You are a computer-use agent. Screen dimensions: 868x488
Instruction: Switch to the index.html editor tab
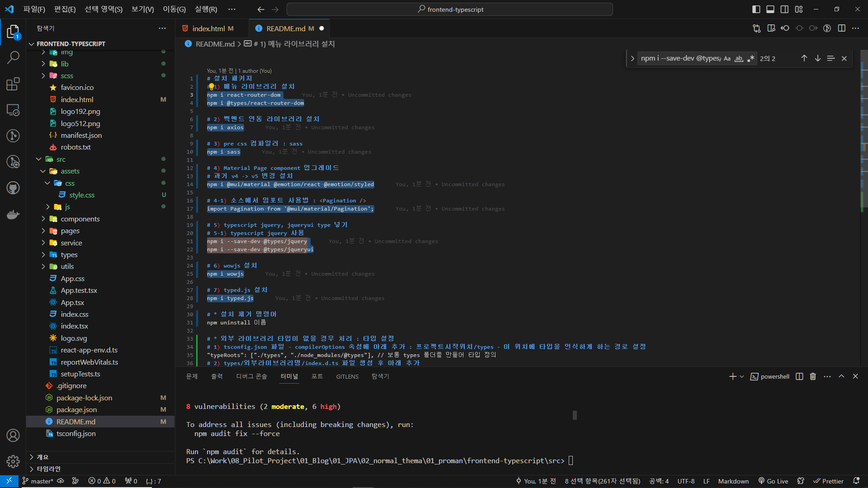coord(208,28)
